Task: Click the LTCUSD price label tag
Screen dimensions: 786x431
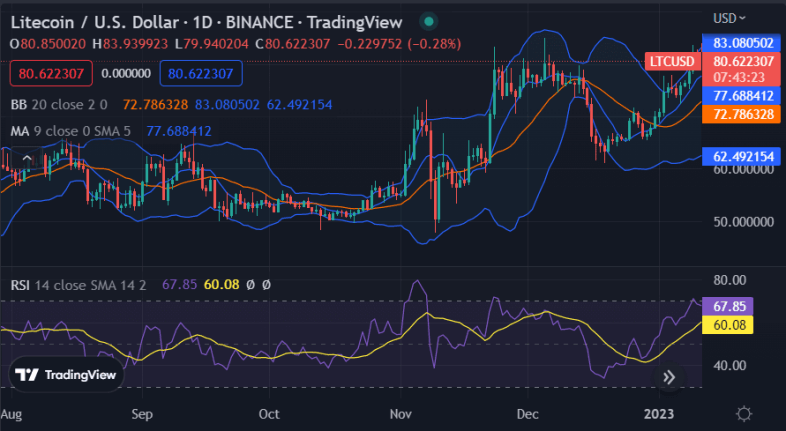Action: tap(672, 62)
